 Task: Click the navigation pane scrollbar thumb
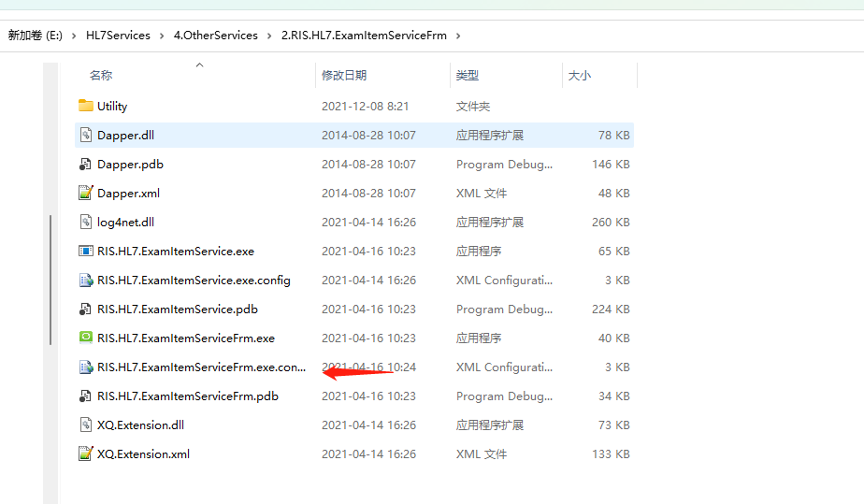coord(50,280)
